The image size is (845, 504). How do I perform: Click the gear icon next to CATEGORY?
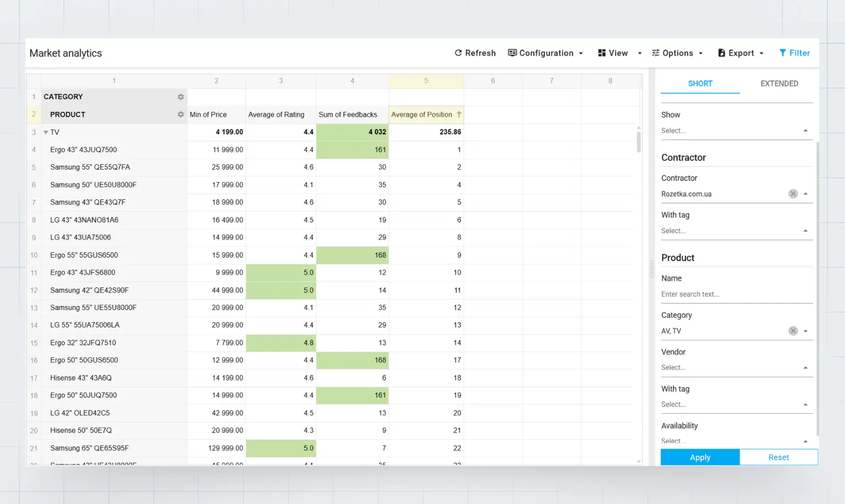(180, 96)
